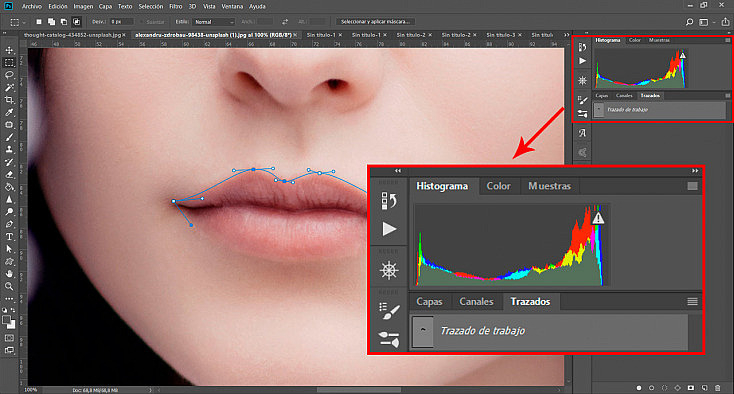The width and height of the screenshot is (734, 394).
Task: Select the Path Selection arrow tool
Action: 9,249
